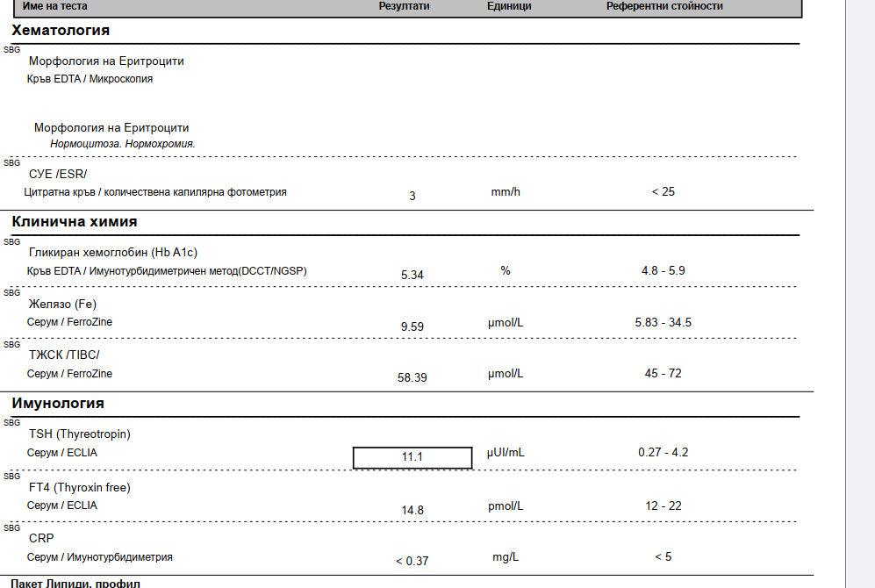Click the SBG marker beside TSH (Thyreotropin)
Screen dimensions: 875x588
[x=12, y=423]
